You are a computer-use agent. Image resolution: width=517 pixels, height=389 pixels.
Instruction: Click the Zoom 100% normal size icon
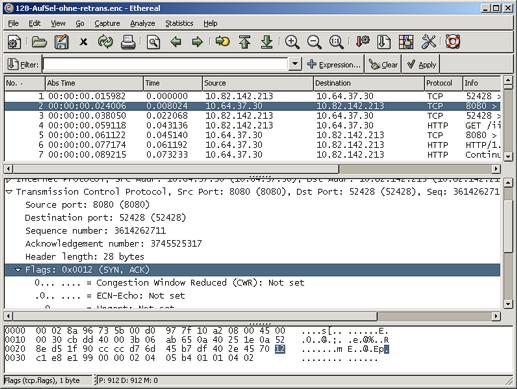[x=336, y=42]
